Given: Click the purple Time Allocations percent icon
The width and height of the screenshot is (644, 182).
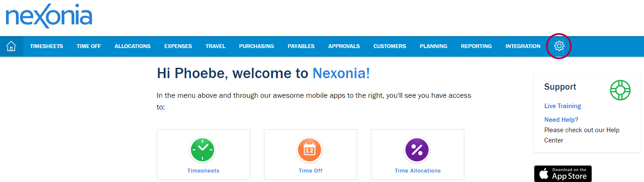Looking at the screenshot, I should click(x=417, y=150).
